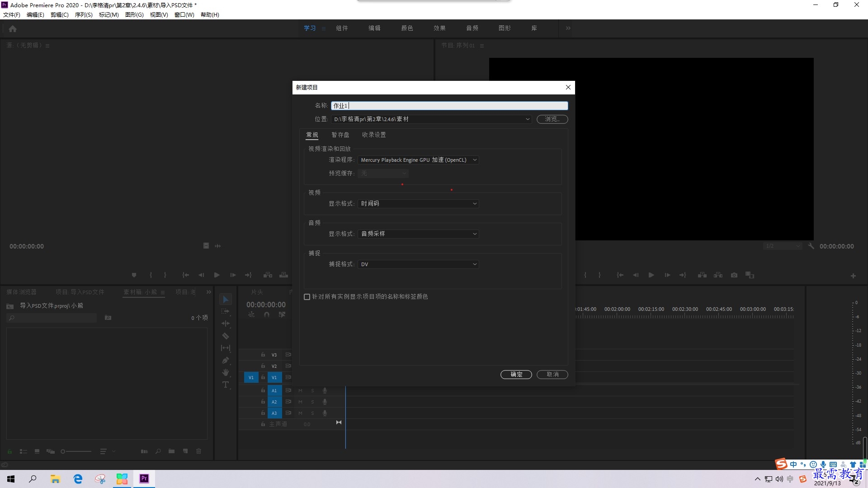868x488 pixels.
Task: Click the Project panel search field
Action: coord(52,318)
